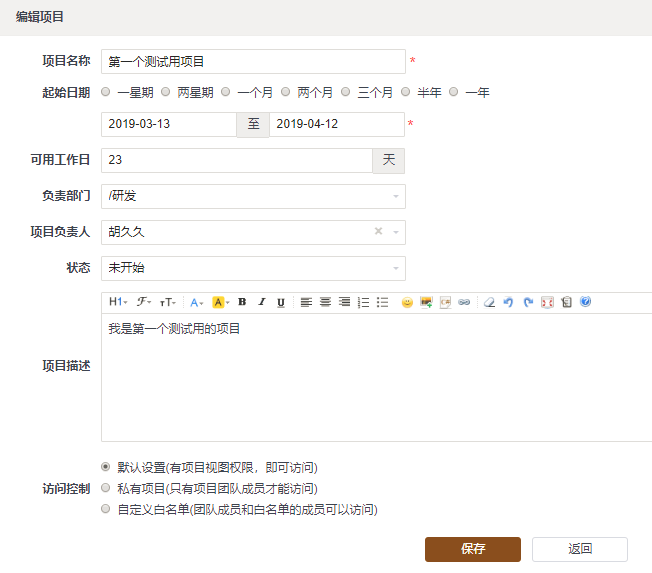Toggle bold formatting

(242, 302)
